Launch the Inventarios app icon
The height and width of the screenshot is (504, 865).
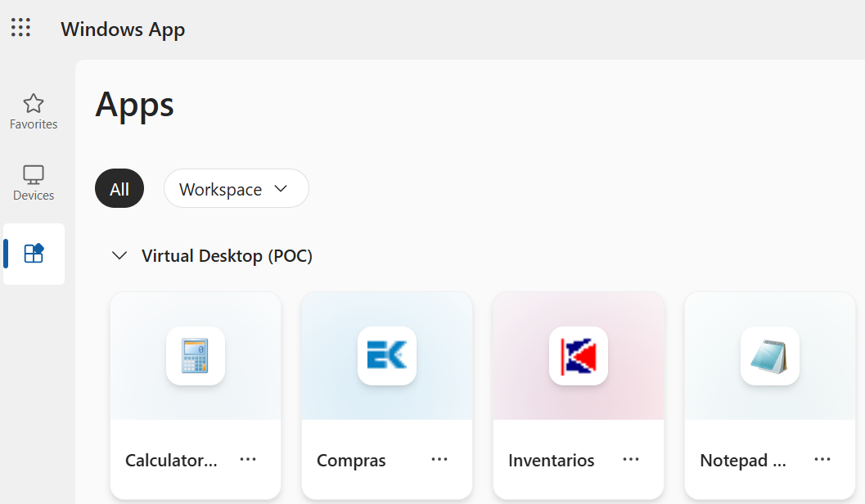click(x=578, y=356)
